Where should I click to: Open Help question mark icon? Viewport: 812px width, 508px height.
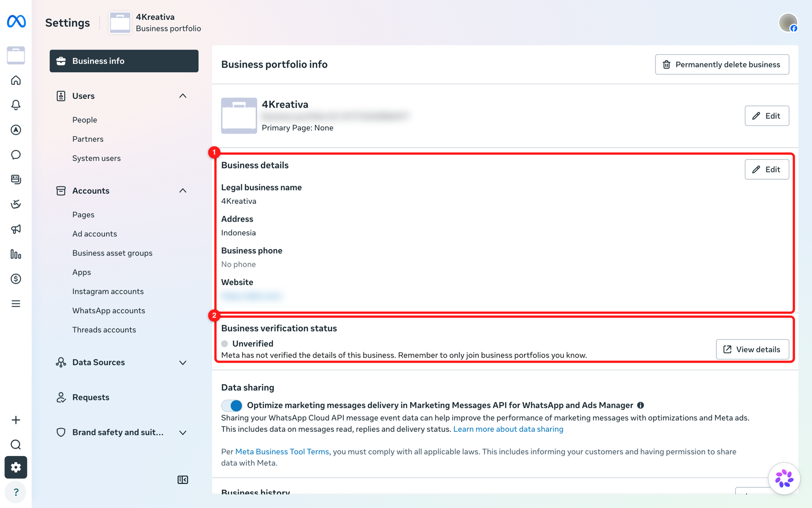pos(16,492)
